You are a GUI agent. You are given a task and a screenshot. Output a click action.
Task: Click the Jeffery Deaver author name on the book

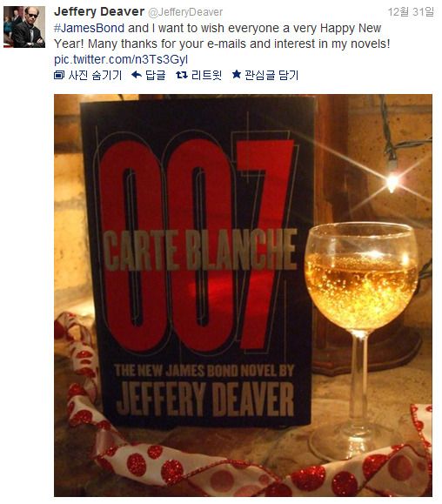click(x=205, y=399)
